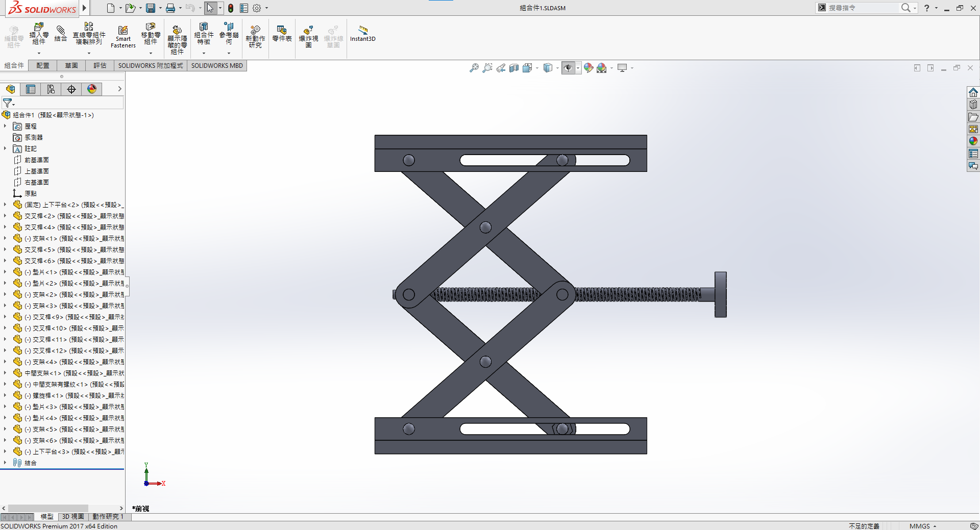980x530 pixels.
Task: Open the ConfigurationManager tab icon
Action: [51, 89]
